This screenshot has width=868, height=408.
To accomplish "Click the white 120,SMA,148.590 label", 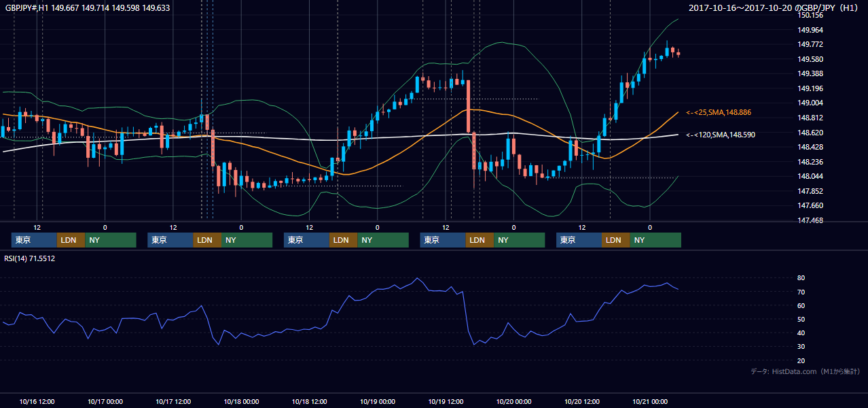I will (721, 135).
